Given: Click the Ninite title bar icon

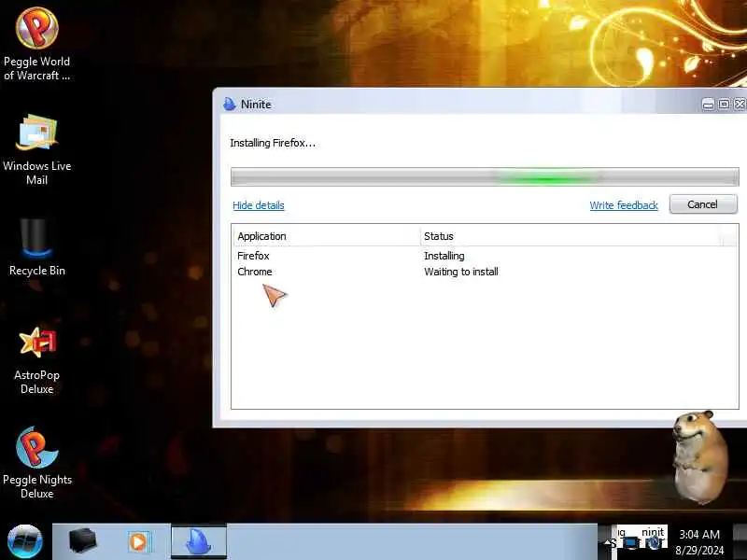Looking at the screenshot, I should 230,104.
